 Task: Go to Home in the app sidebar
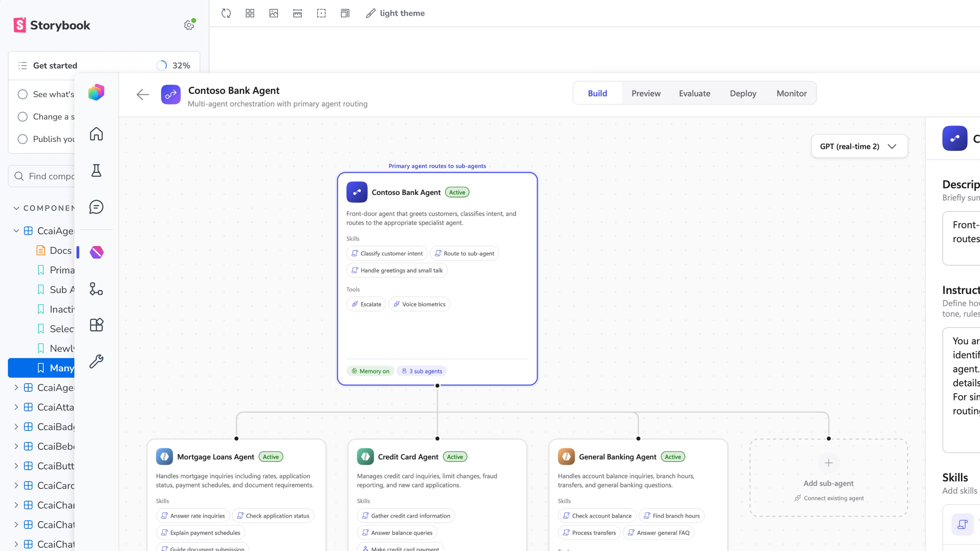pos(96,134)
